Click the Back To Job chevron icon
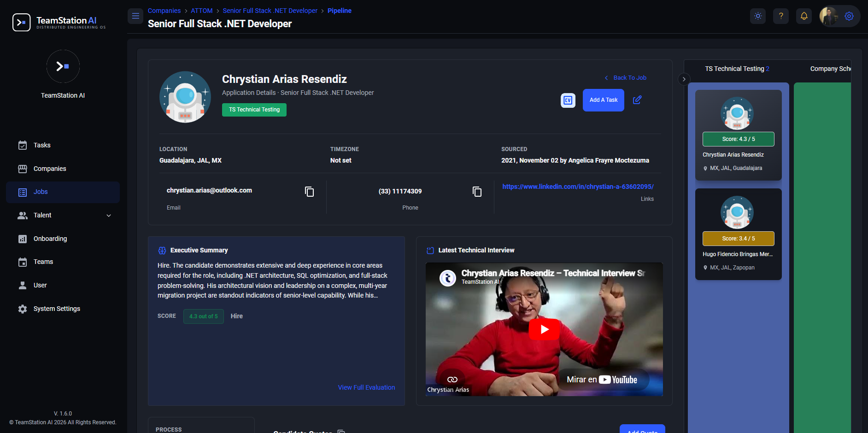This screenshot has width=868, height=433. [606, 78]
